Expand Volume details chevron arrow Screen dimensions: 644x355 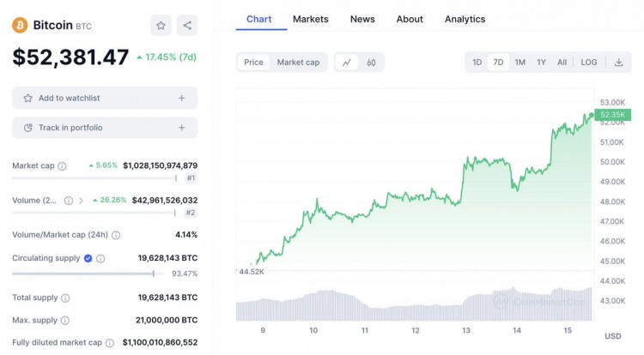81,201
